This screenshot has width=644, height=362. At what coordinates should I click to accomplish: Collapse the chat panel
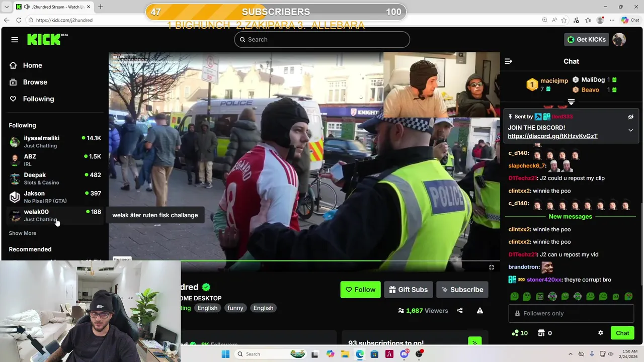(508, 61)
